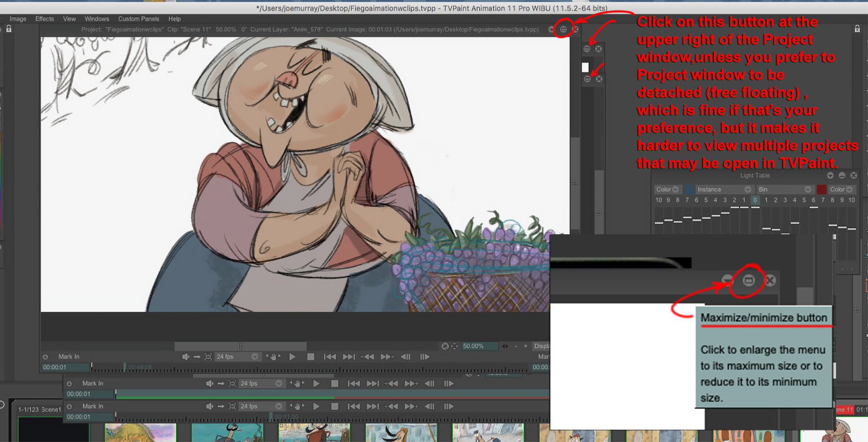
Task: Open the Effects menu
Action: 44,19
